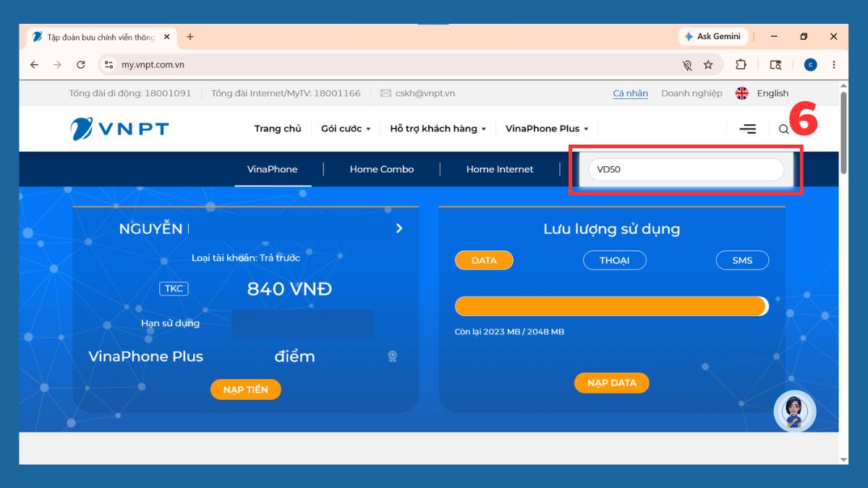Click the Còn lại 2023 MB text
This screenshot has height=488, width=868.
click(x=509, y=332)
